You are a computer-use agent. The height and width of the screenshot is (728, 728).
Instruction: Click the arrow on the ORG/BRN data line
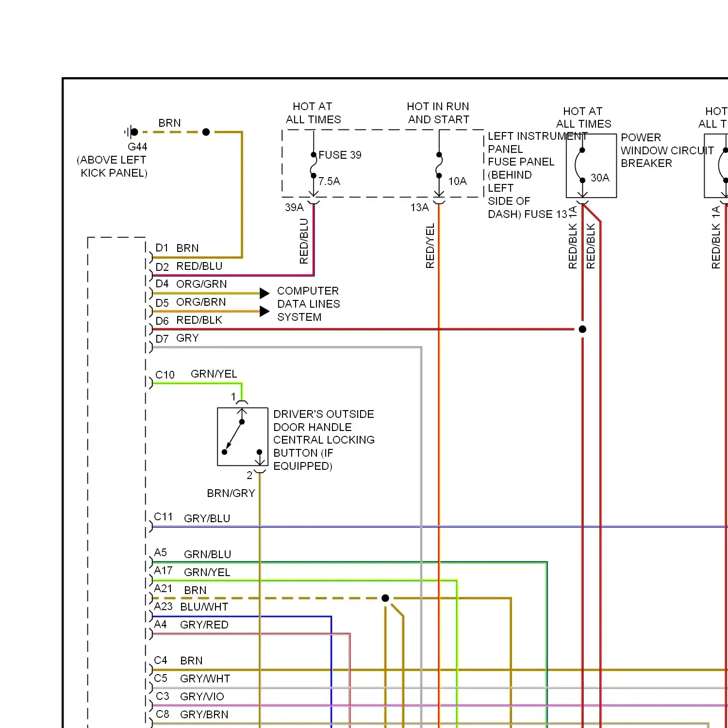point(265,311)
